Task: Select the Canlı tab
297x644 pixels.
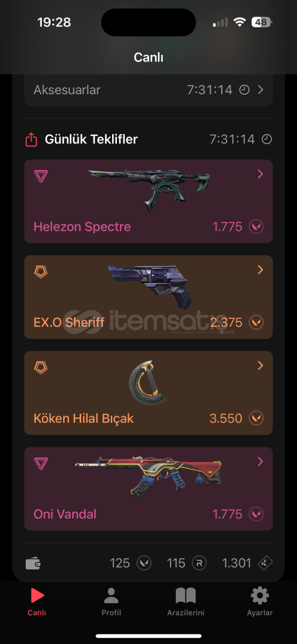Action: coord(37,602)
